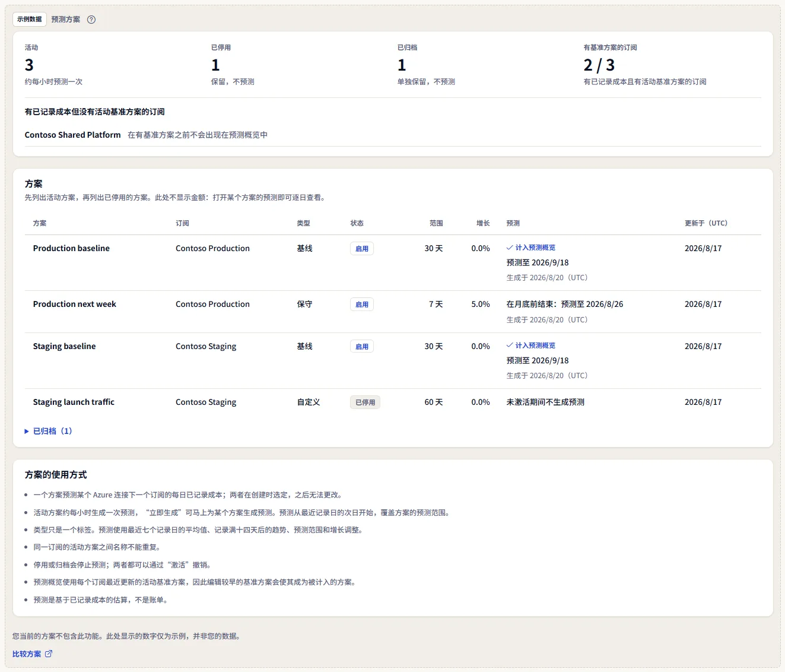Click the 更新于 (UTC) column header
Image resolution: width=785 pixels, height=672 pixels.
tap(706, 223)
